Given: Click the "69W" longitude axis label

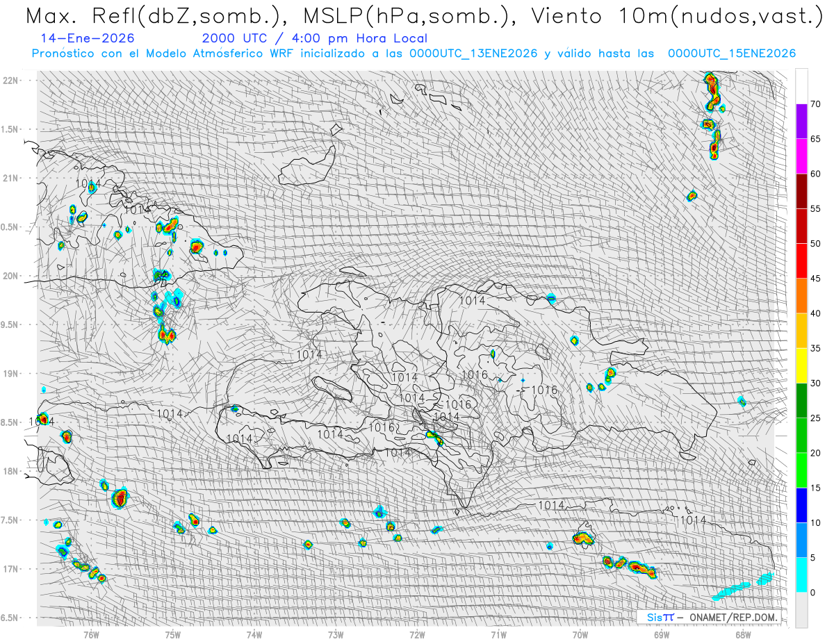Looking at the screenshot, I should click(661, 634).
